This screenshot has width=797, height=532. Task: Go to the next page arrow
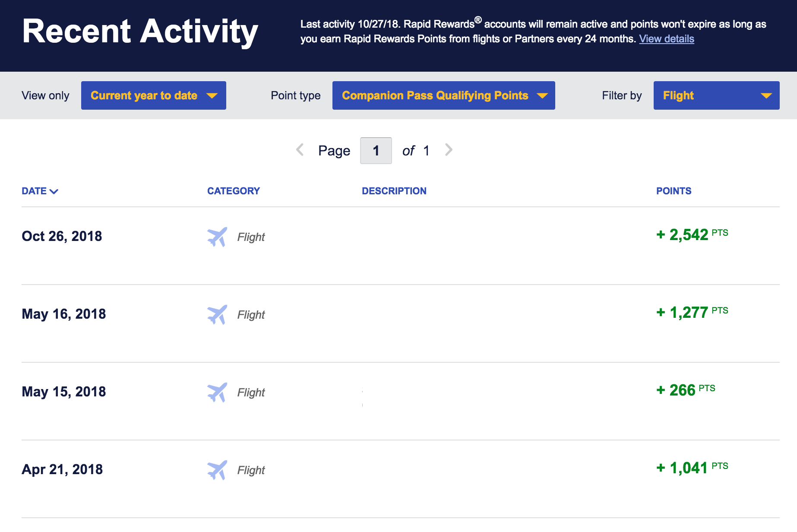(x=449, y=150)
